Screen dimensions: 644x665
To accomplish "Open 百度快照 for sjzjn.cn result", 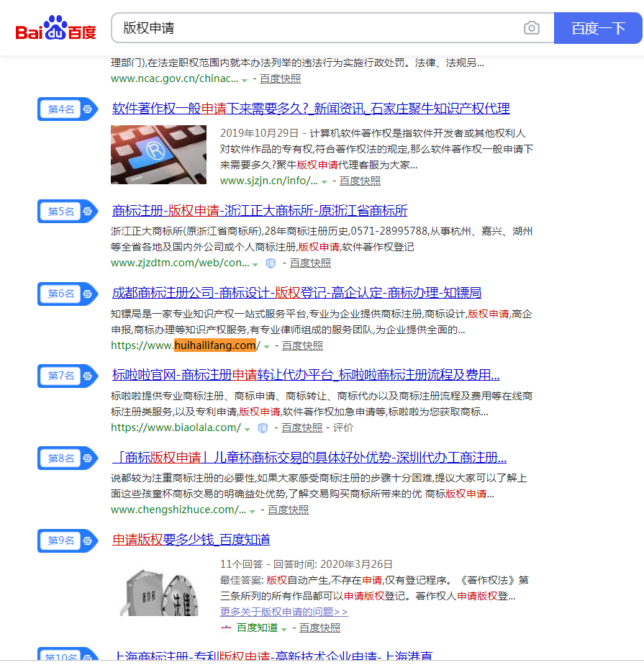I will (360, 181).
